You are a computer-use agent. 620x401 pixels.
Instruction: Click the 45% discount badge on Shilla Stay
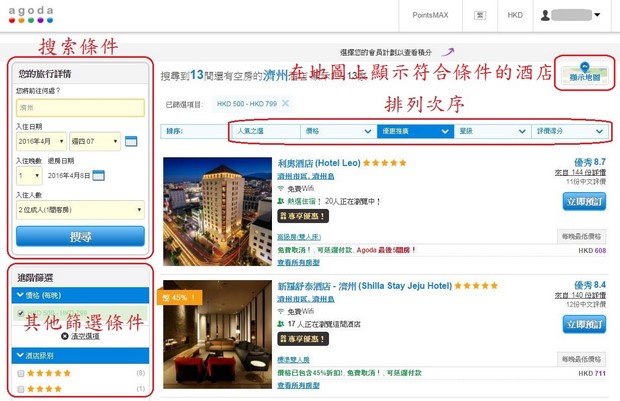(180, 297)
